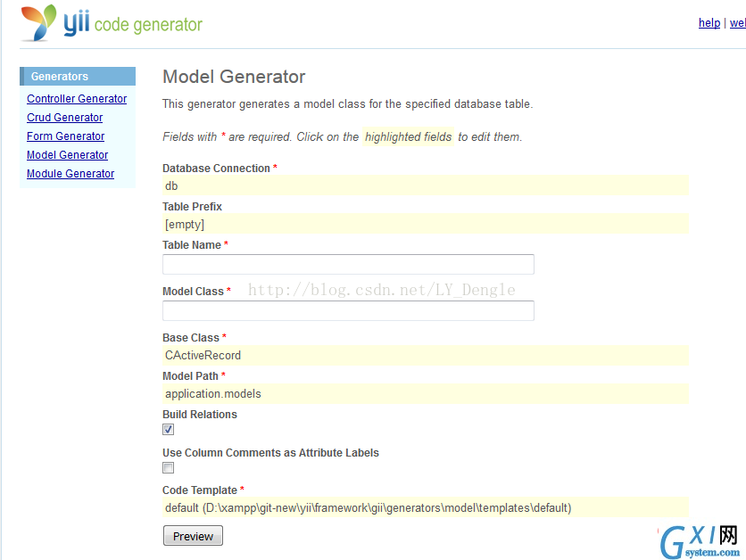
Task: Click the Generators sidebar header
Action: pyautogui.click(x=78, y=76)
